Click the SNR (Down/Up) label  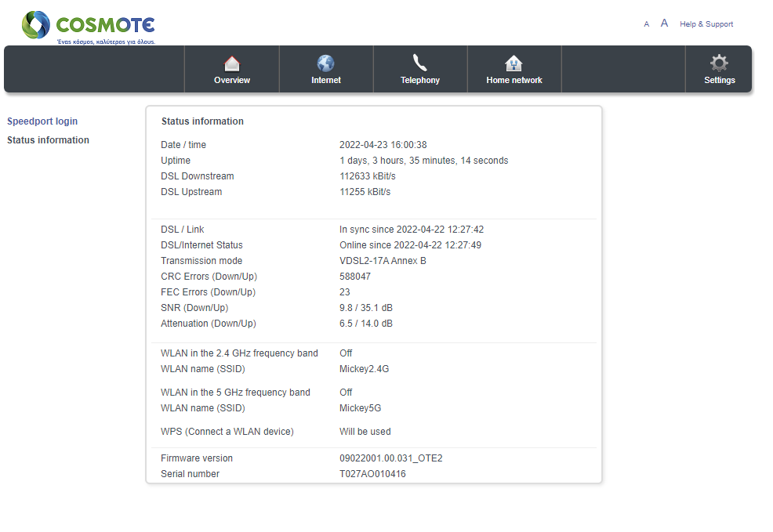[194, 309]
